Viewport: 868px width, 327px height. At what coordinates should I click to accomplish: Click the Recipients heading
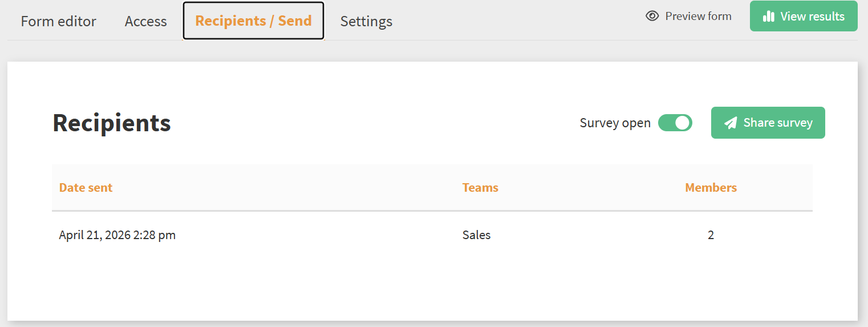tap(112, 123)
